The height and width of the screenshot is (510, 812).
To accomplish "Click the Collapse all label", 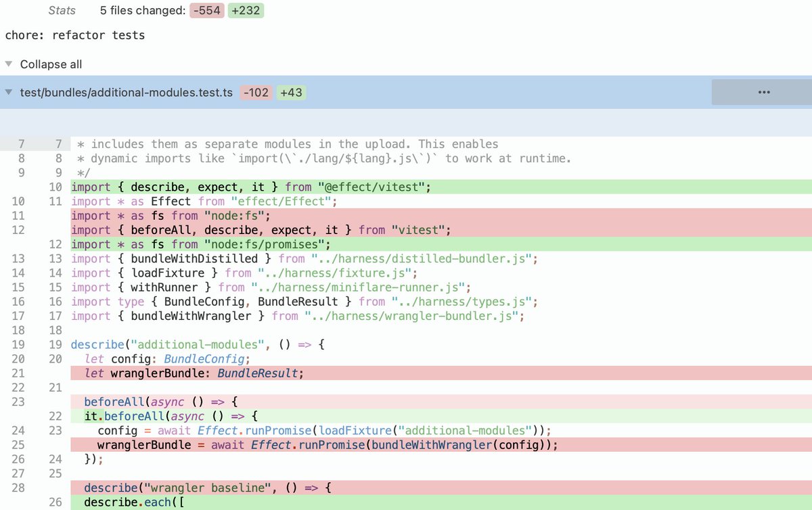I will tap(51, 64).
